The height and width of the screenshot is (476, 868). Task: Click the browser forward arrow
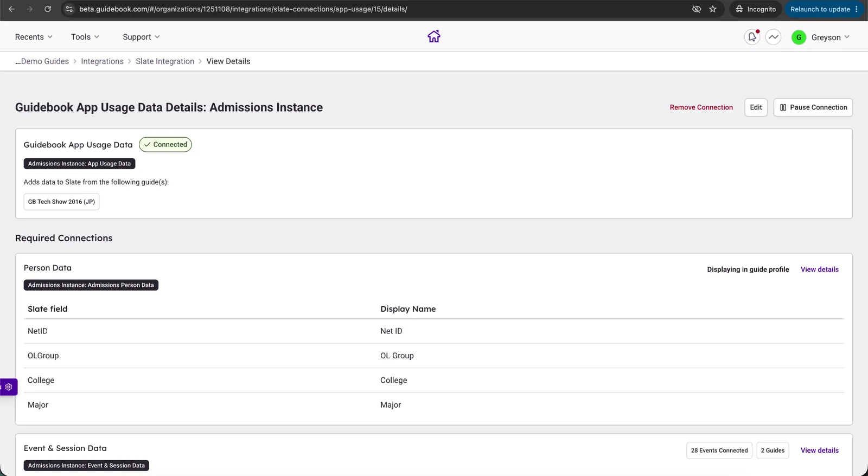[29, 9]
